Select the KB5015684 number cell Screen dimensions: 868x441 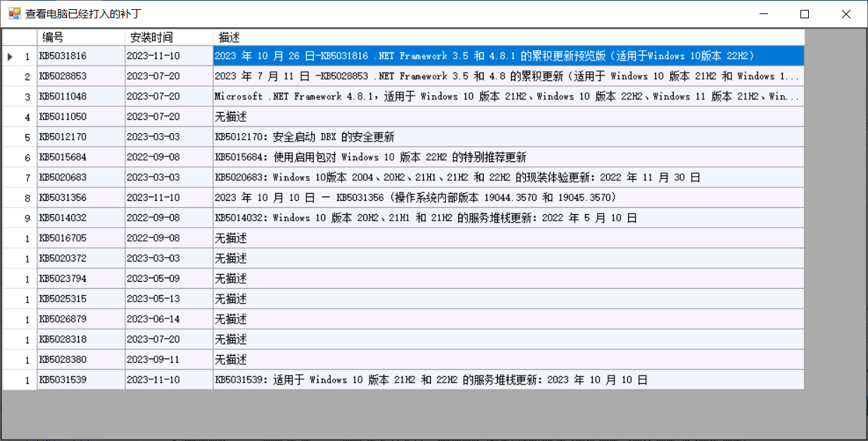tap(81, 157)
